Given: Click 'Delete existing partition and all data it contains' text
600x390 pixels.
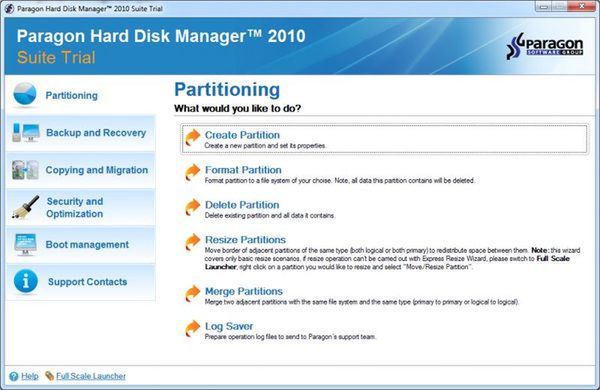Looking at the screenshot, I should [x=270, y=215].
